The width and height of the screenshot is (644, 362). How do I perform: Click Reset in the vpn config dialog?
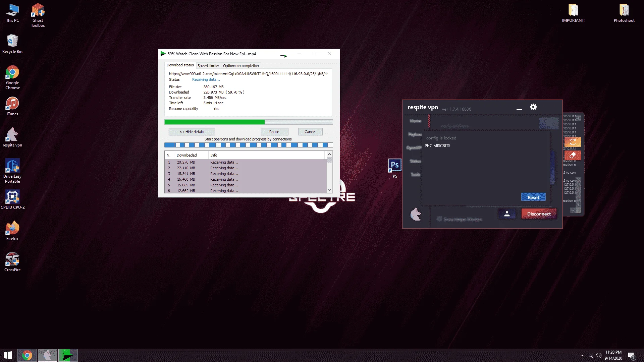[x=533, y=197]
